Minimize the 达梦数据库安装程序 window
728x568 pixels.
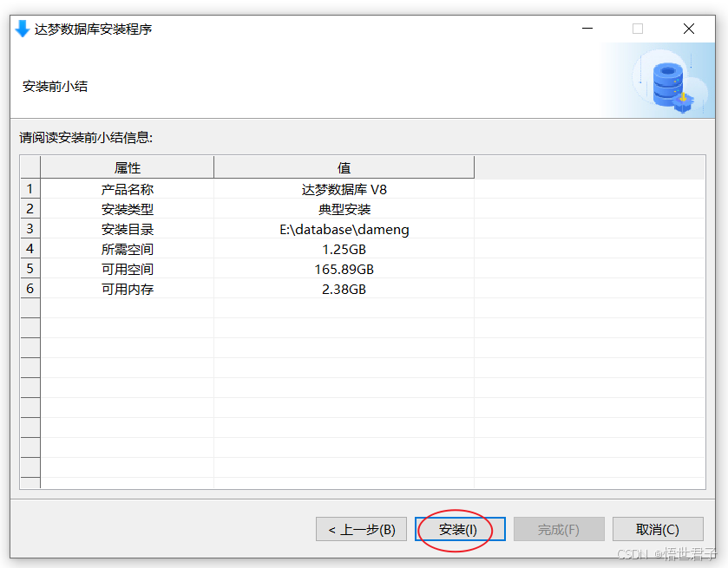587,29
